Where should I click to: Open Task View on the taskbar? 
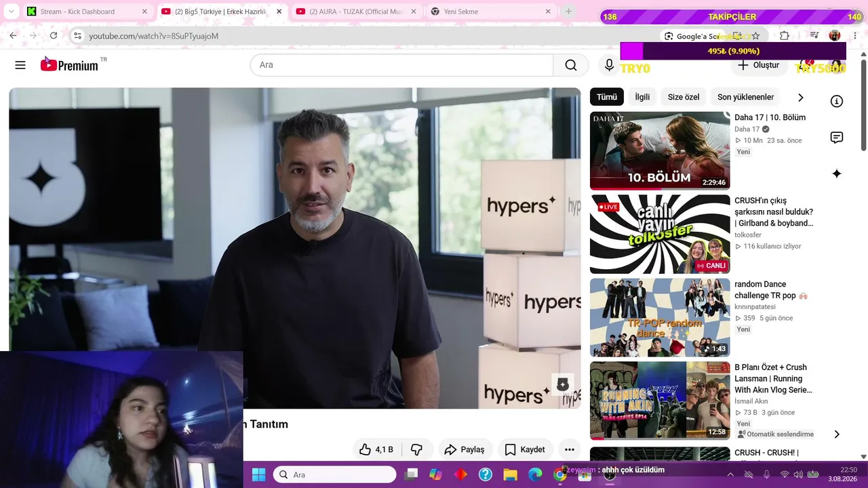tap(412, 474)
